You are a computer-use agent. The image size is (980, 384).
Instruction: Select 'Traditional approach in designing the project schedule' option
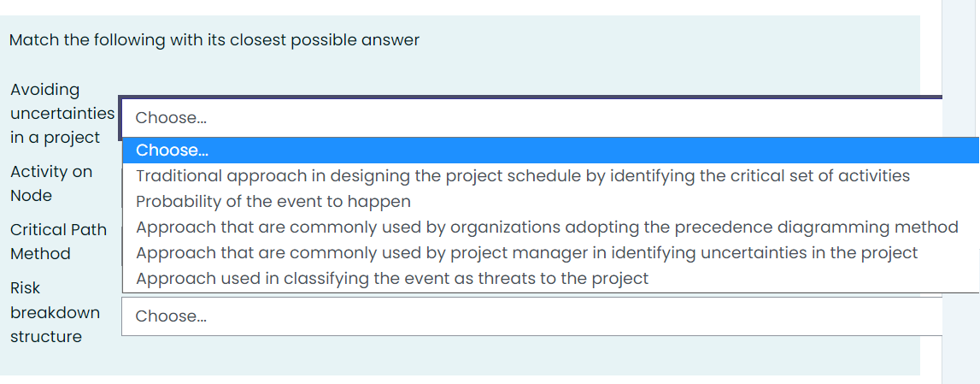(x=522, y=176)
